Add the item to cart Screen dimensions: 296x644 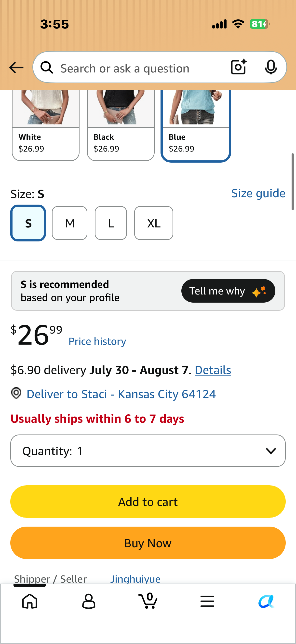(x=148, y=502)
